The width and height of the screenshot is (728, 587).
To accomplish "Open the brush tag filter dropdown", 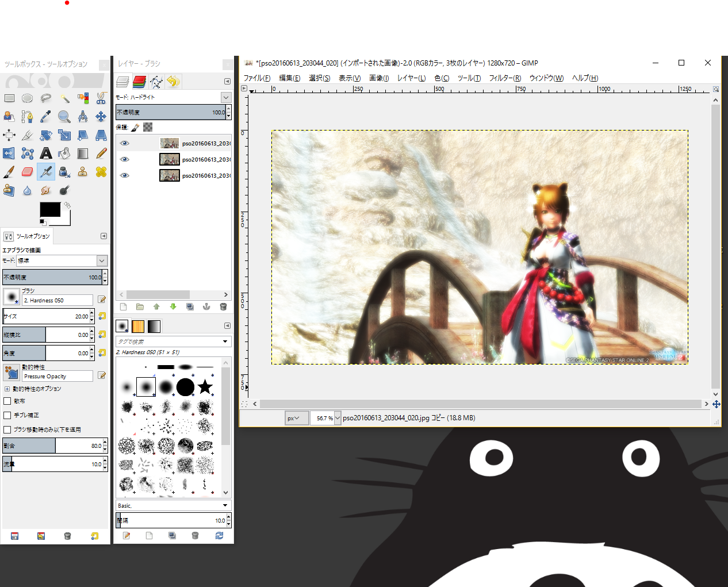I will (225, 342).
